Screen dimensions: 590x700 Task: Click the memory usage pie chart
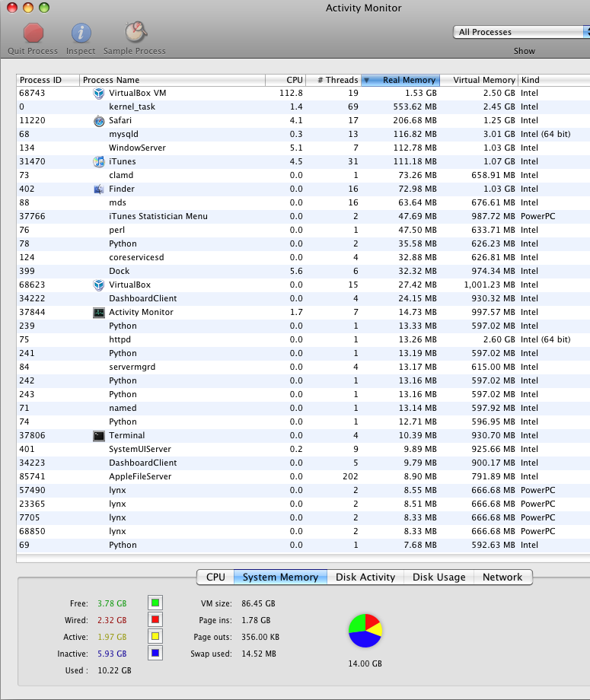point(365,630)
